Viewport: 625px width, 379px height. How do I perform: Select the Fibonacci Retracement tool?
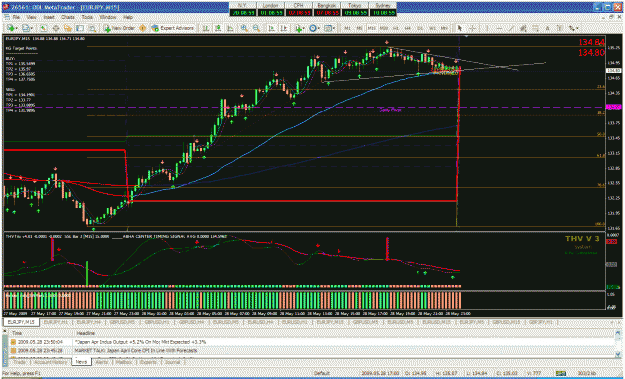tap(535, 28)
